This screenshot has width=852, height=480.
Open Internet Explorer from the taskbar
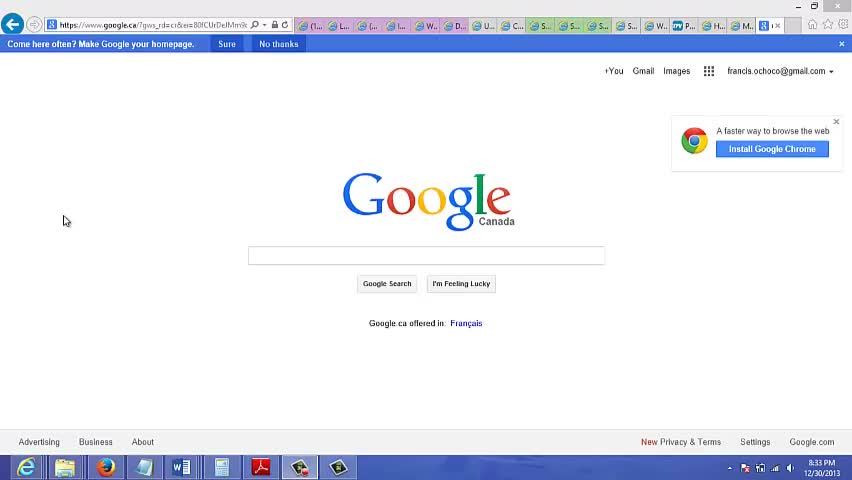(x=26, y=467)
